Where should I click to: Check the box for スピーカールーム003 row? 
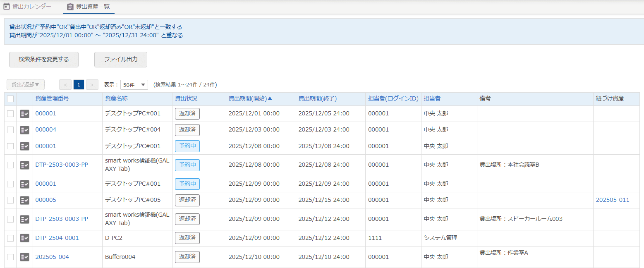click(10, 219)
